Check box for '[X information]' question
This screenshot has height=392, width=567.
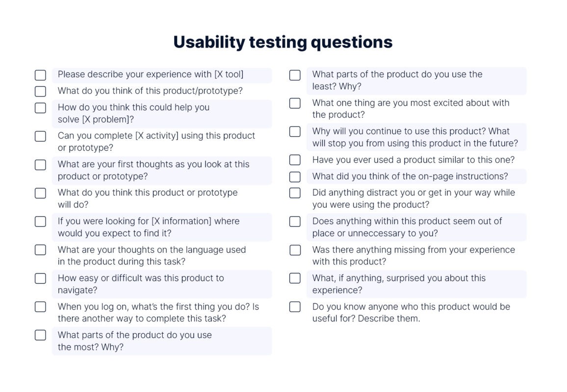(40, 221)
